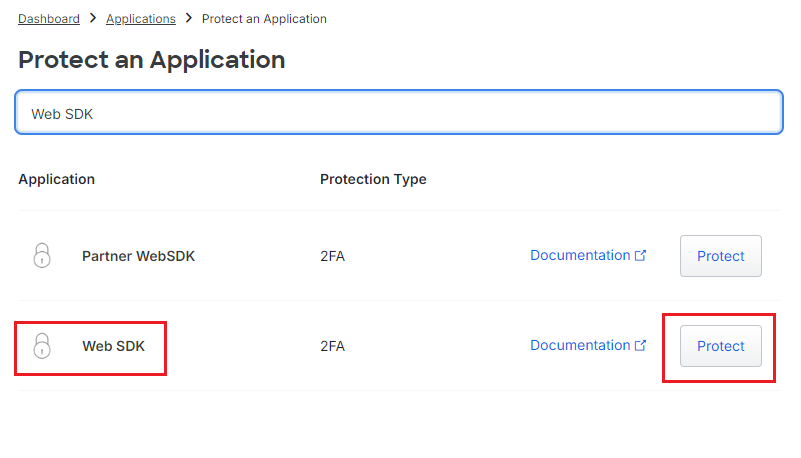This screenshot has height=458, width=801.
Task: Select the Web SDK application name
Action: [113, 346]
